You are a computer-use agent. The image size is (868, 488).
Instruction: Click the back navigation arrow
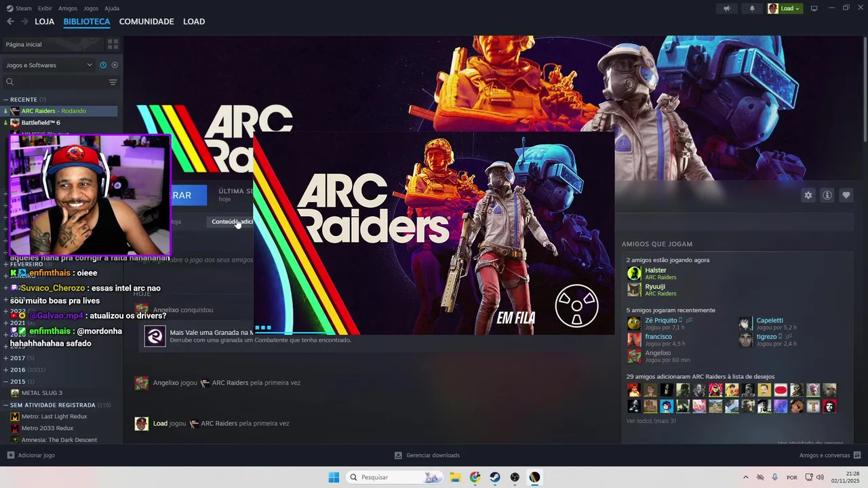10,22
